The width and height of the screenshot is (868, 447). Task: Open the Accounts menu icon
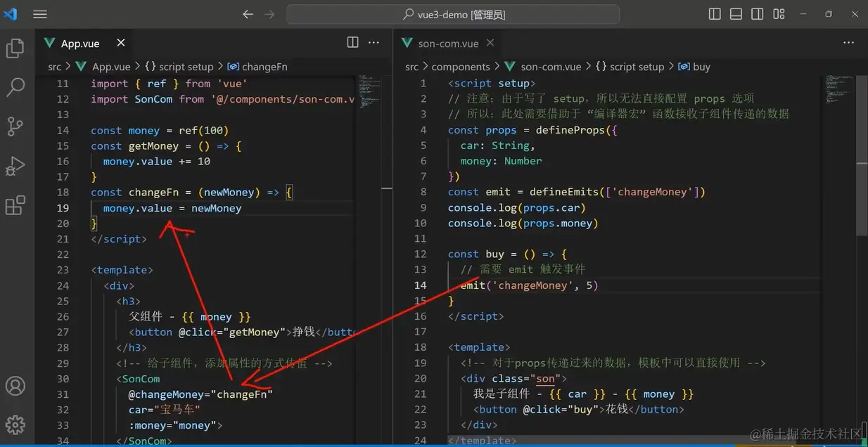(15, 386)
